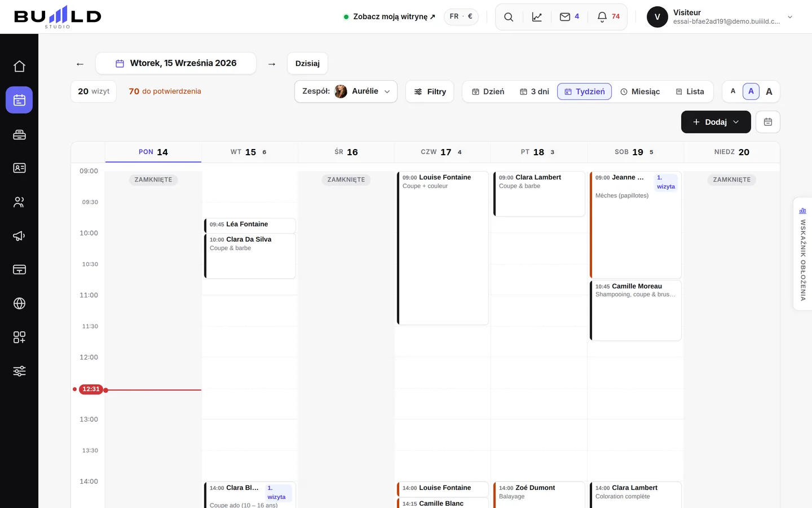Select the WT 15 day header
This screenshot has width=812, height=508.
(x=250, y=152)
